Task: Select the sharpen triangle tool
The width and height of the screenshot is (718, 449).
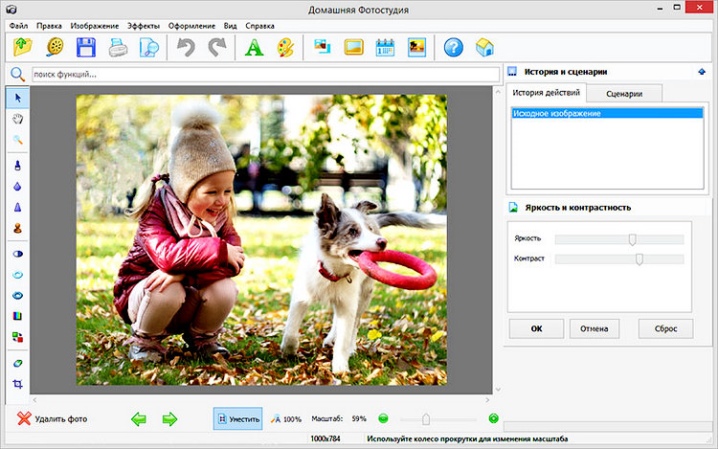Action: coord(18,207)
